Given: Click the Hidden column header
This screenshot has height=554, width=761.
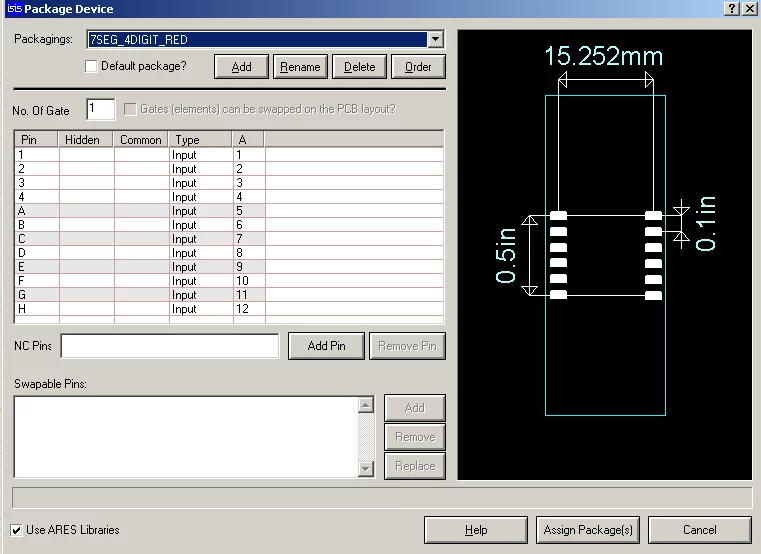Looking at the screenshot, I should [85, 140].
